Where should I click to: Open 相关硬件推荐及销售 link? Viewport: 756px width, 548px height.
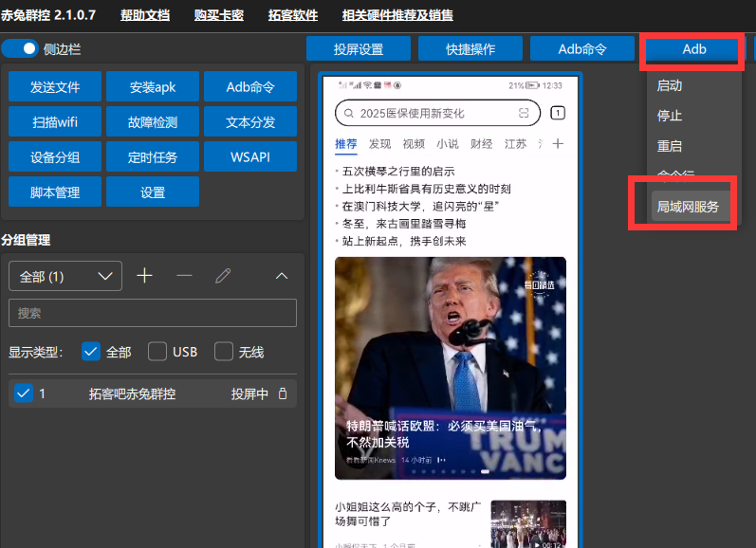tap(397, 15)
